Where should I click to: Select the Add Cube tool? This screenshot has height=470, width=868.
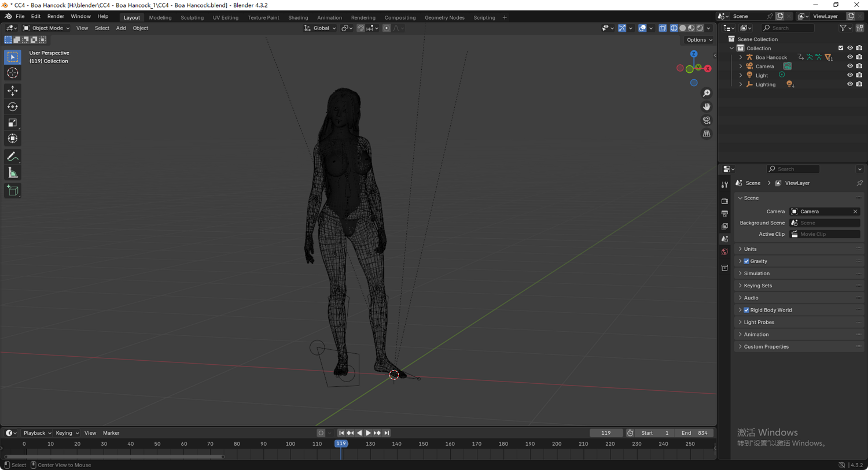tap(13, 190)
